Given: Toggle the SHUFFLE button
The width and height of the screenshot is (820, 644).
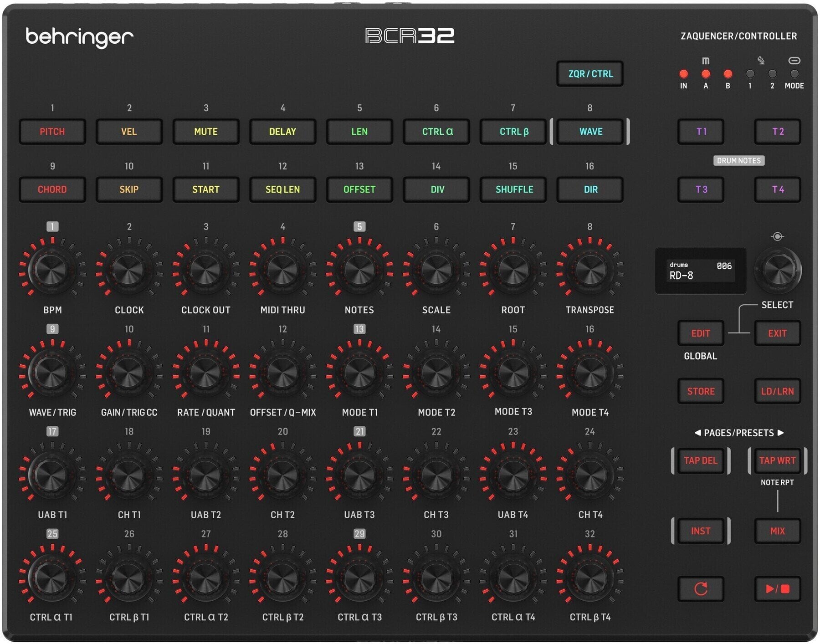Looking at the screenshot, I should coord(513,189).
